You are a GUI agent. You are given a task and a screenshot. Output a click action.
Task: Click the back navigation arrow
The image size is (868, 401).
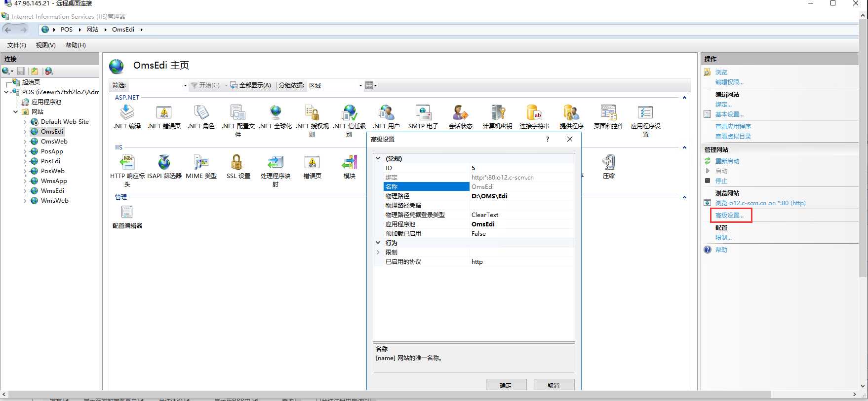[x=8, y=30]
